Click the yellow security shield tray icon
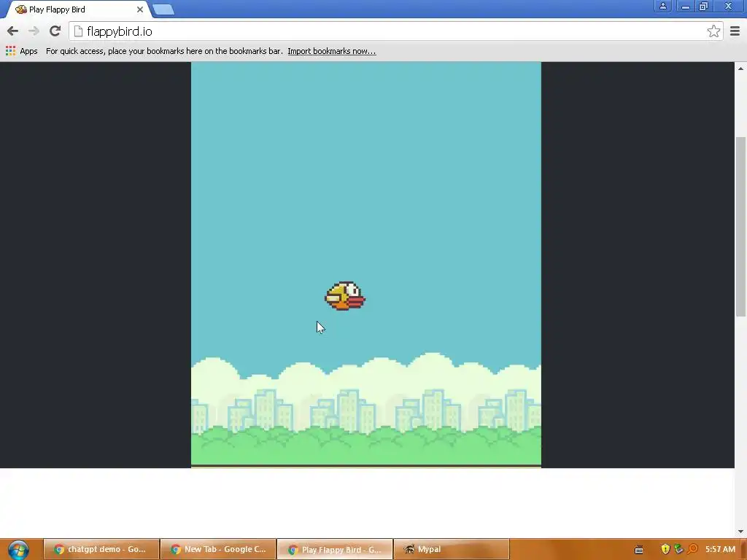747x560 pixels. point(665,549)
